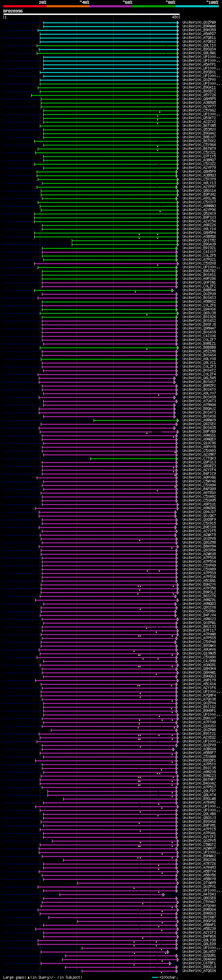Click the UniRef100_Q8GSE8 label
The width and height of the screenshot is (222, 980).
point(199,898)
